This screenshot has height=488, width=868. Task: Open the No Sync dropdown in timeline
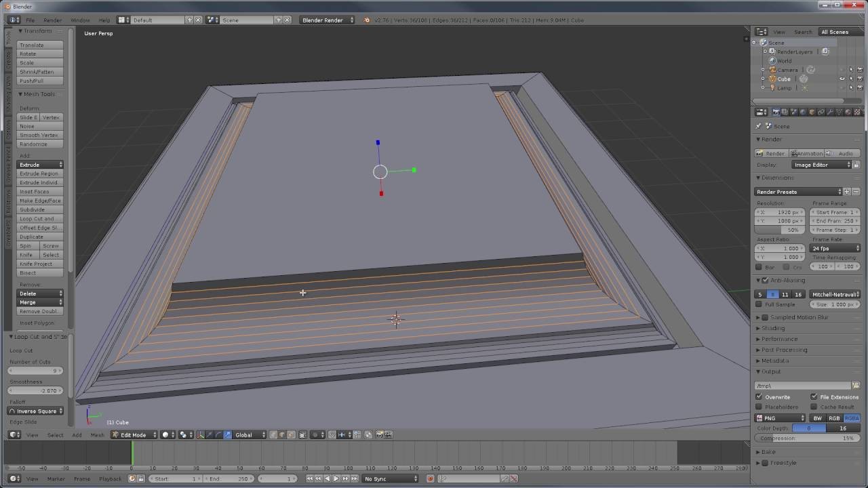(390, 479)
